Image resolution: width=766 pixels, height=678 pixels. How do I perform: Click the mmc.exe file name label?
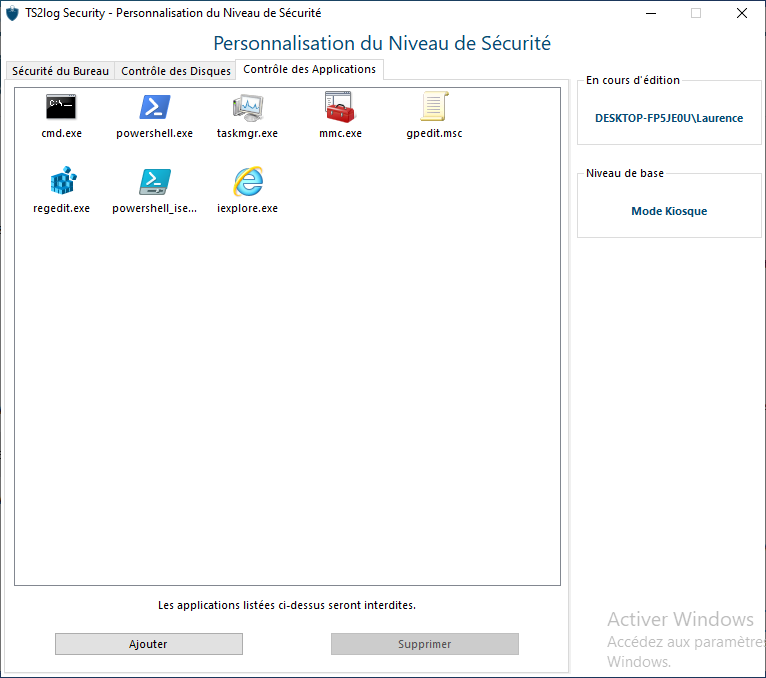340,133
